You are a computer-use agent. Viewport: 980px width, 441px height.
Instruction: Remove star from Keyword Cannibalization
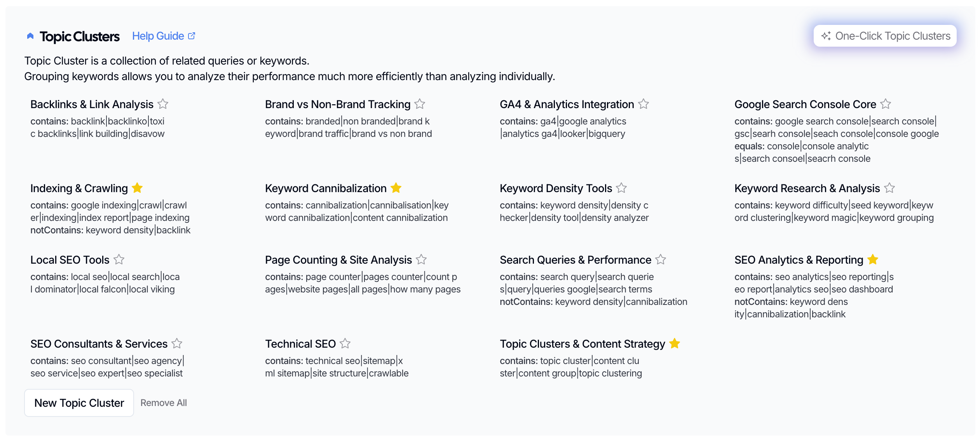396,188
